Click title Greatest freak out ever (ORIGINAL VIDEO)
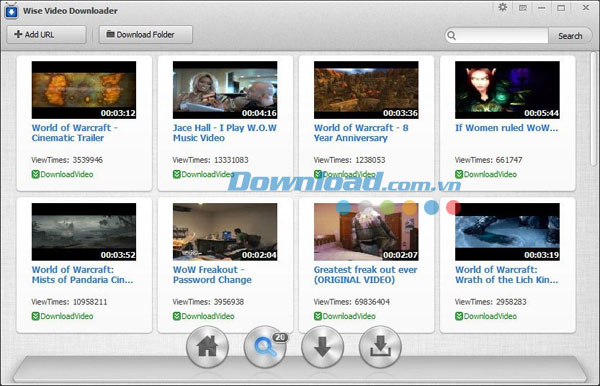The image size is (600, 386). 366,275
